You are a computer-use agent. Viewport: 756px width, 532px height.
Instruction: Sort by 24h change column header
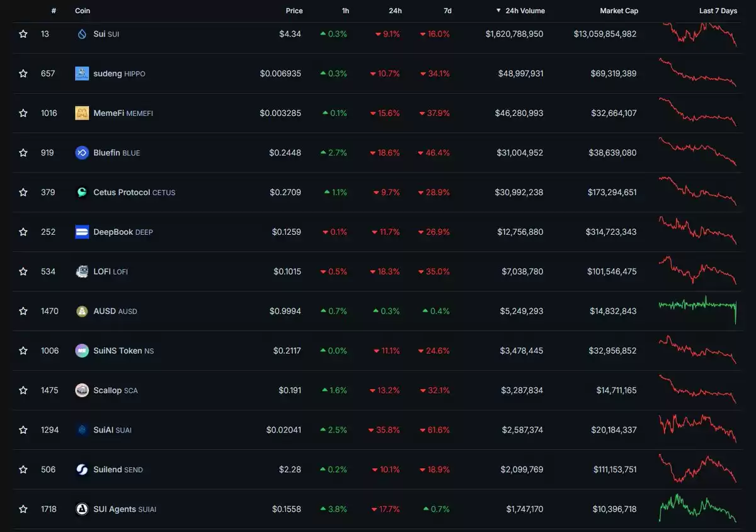click(x=395, y=11)
